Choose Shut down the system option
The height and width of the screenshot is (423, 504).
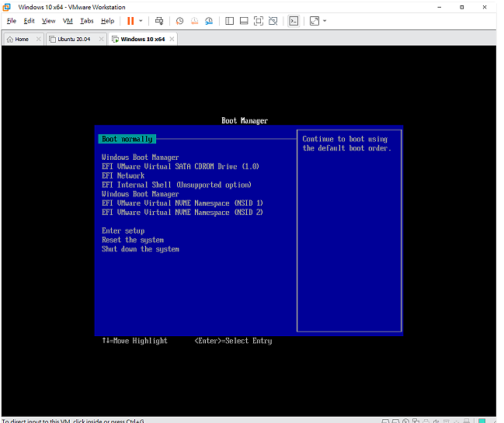[x=141, y=249]
